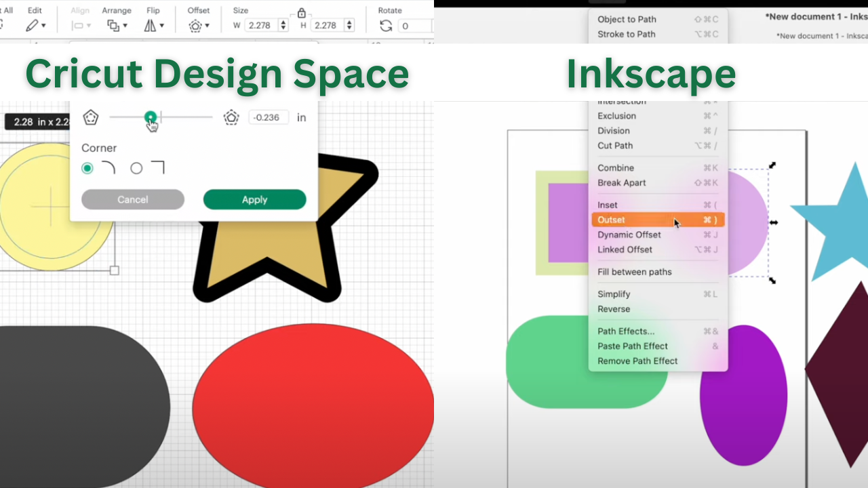This screenshot has height=488, width=868.
Task: Select the inset pentagon icon in the Offset panel
Action: (x=90, y=117)
